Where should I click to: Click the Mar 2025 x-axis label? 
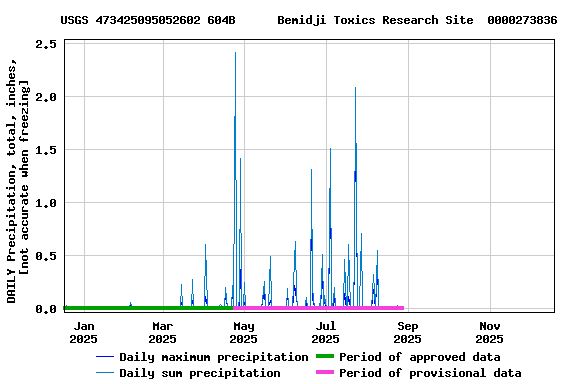pyautogui.click(x=163, y=333)
